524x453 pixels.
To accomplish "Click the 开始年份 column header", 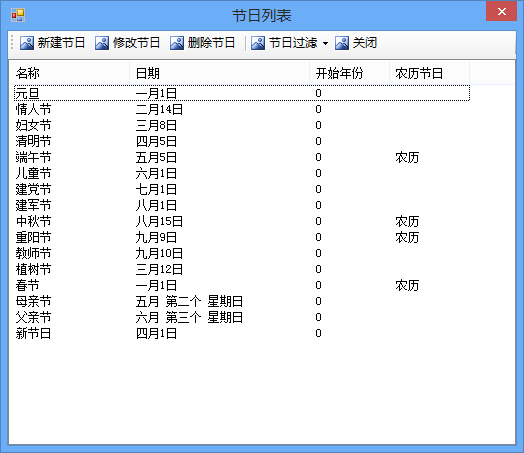I will click(x=349, y=73).
